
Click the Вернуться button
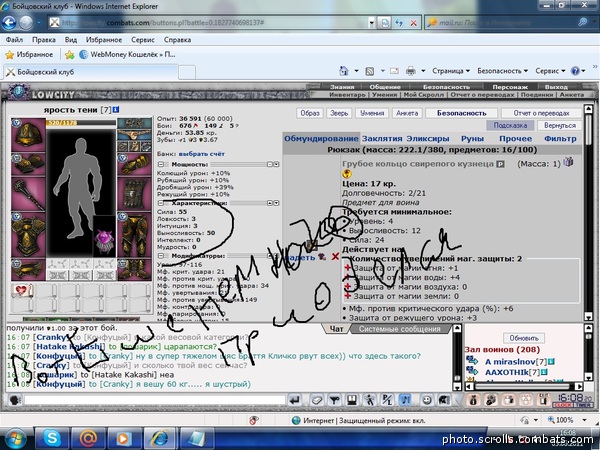point(560,125)
